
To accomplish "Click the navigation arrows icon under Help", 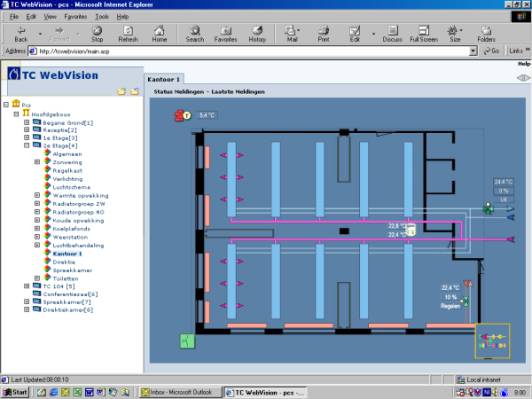I will [x=524, y=78].
